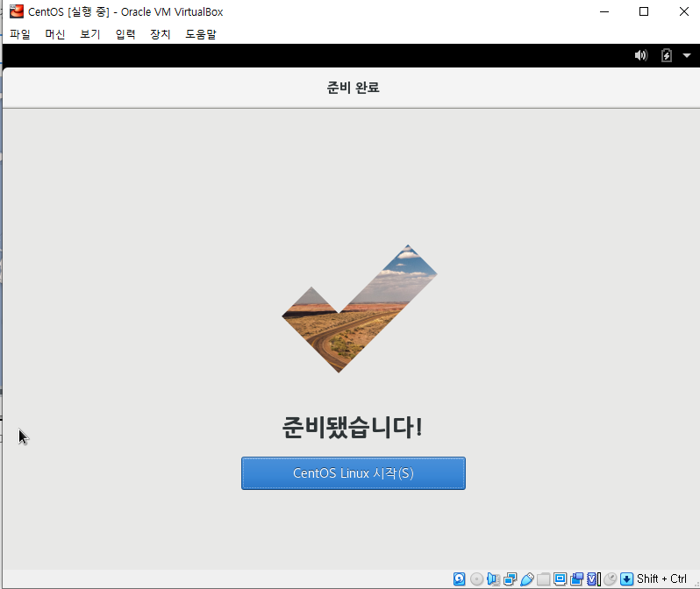Open the 입력 menu

(125, 34)
